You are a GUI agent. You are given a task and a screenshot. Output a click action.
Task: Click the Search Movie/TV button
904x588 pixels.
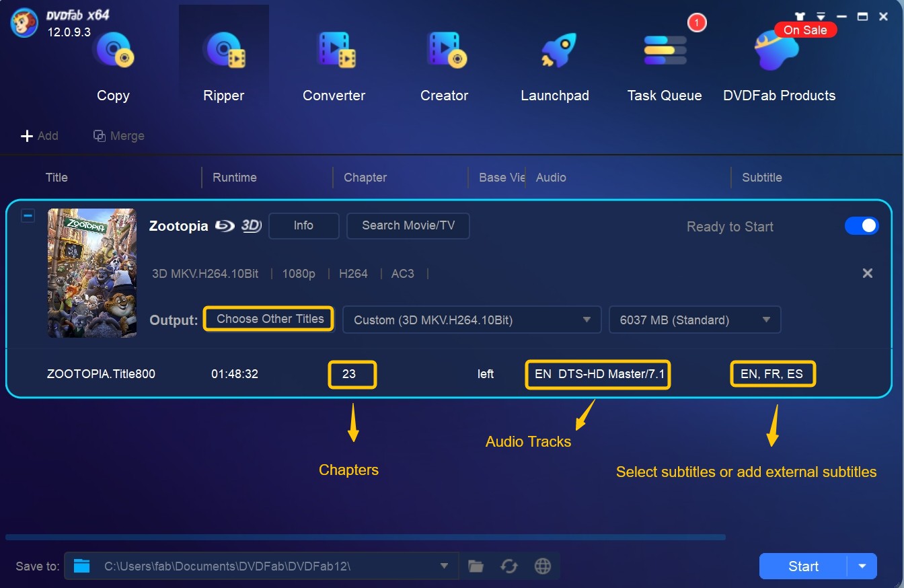point(408,225)
